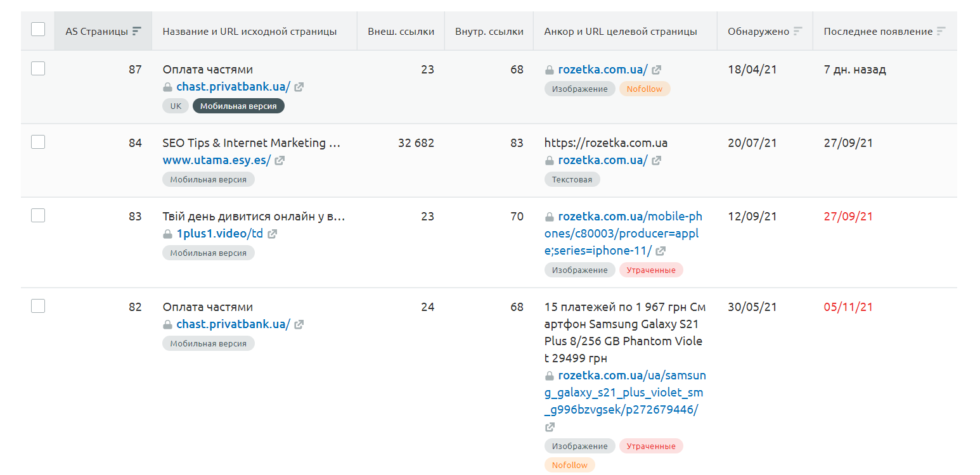The width and height of the screenshot is (980, 475).
Task: Click the https://rozetka.com.ua anchor text
Action: [x=606, y=142]
